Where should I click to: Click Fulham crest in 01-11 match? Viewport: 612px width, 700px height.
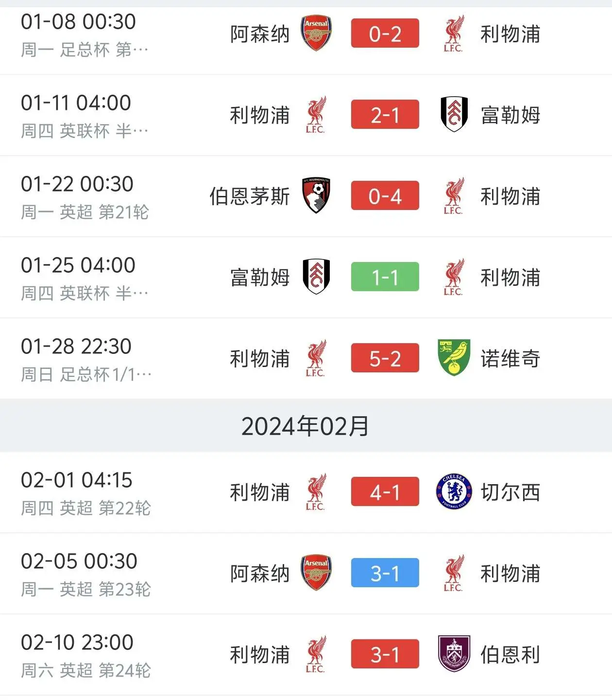454,114
